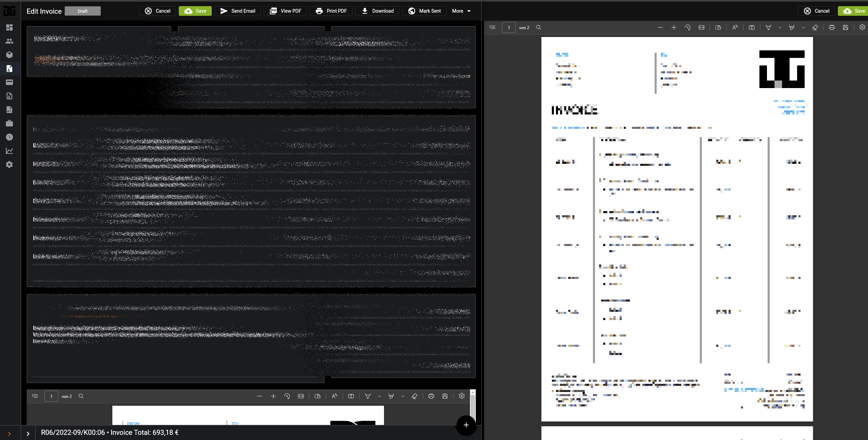Activate the read-aloud tool in PDF toolbar
Screen dimensions: 868x440
[734, 27]
